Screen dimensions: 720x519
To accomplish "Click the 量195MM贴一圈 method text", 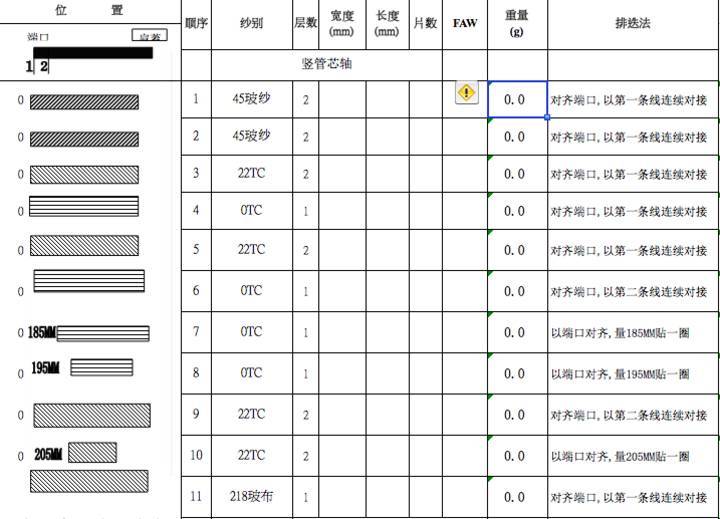I will pos(652,374).
